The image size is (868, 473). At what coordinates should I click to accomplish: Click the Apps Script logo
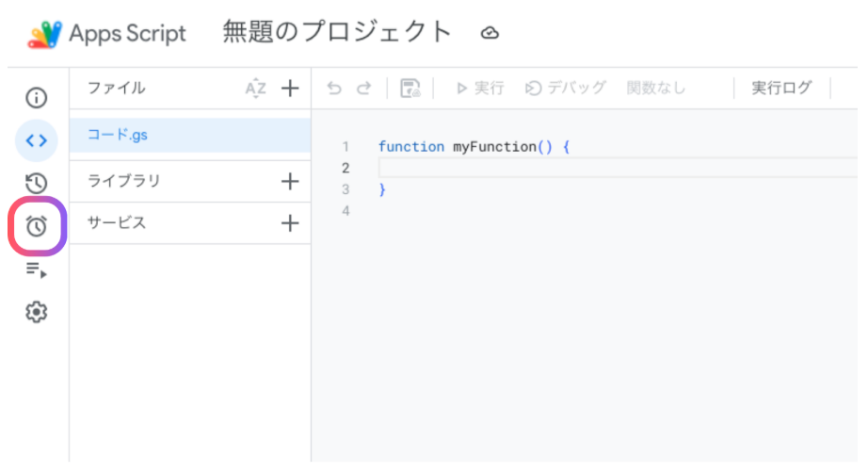point(44,34)
